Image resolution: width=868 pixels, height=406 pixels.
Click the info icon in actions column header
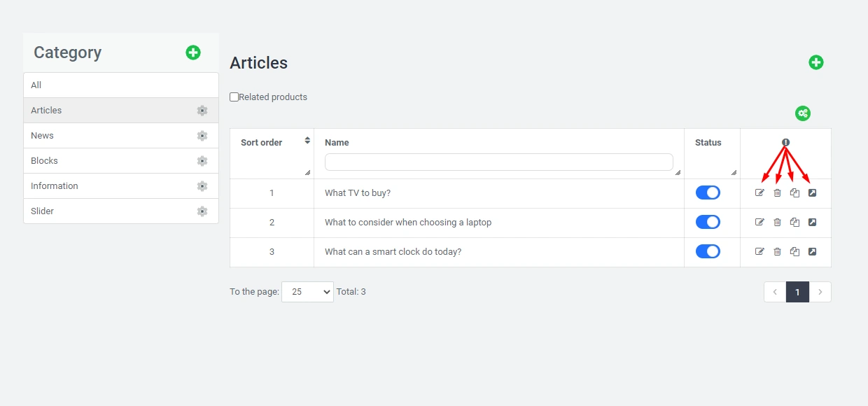(785, 142)
